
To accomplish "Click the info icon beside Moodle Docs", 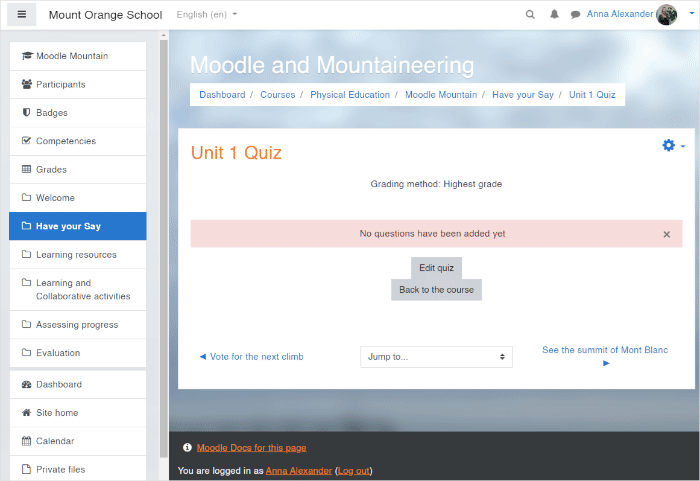I will (x=187, y=447).
